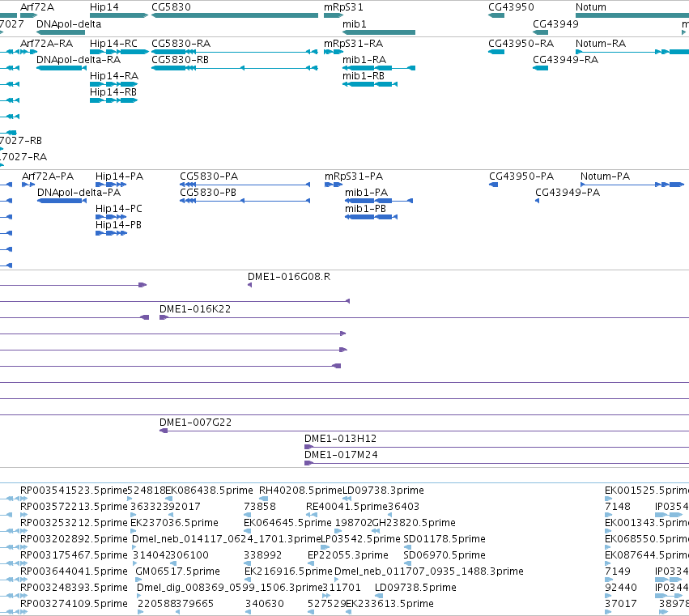The image size is (689, 616).
Task: Click EST label GM06517.5prime
Action: (x=177, y=571)
